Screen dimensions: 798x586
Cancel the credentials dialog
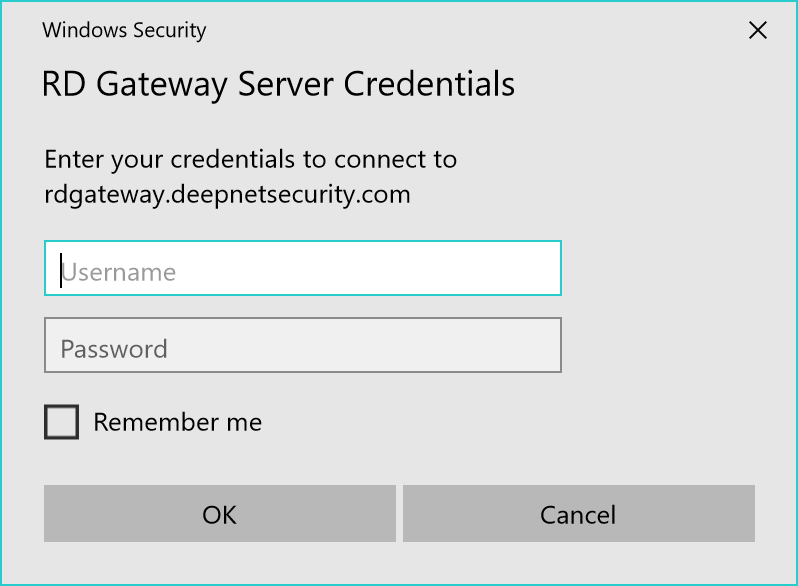coord(578,514)
